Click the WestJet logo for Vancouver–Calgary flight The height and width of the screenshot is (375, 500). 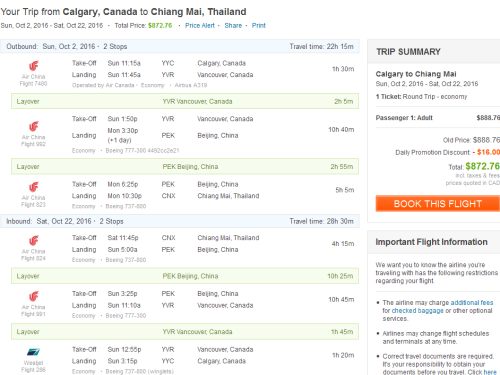coord(33,352)
